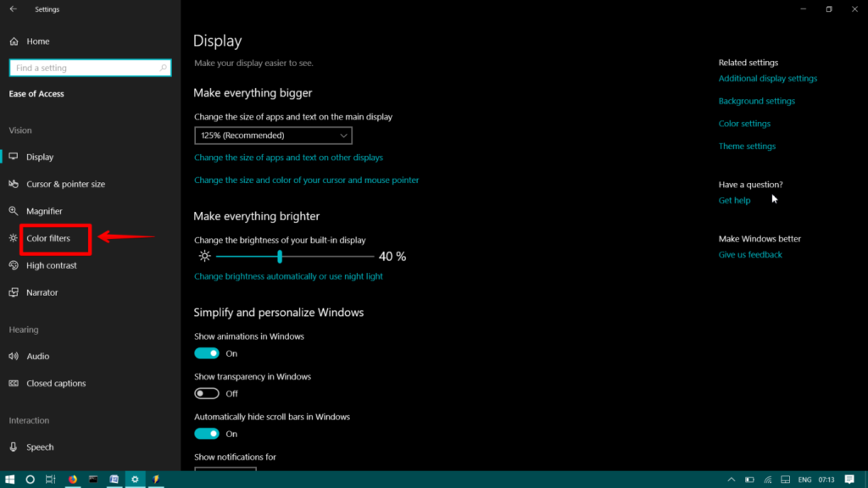Viewport: 868px width, 488px height.
Task: Click Change brightness automatically or use night light
Action: (x=288, y=276)
